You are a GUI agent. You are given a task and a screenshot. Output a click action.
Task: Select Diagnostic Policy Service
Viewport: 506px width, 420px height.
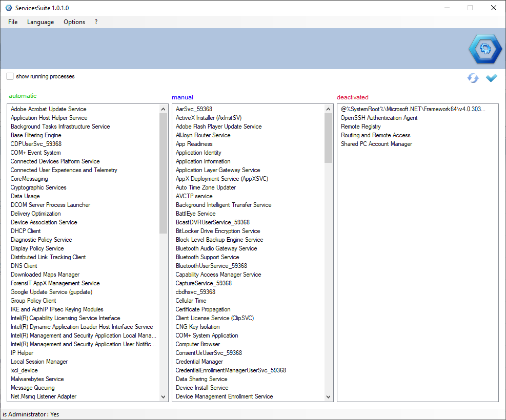pyautogui.click(x=42, y=240)
